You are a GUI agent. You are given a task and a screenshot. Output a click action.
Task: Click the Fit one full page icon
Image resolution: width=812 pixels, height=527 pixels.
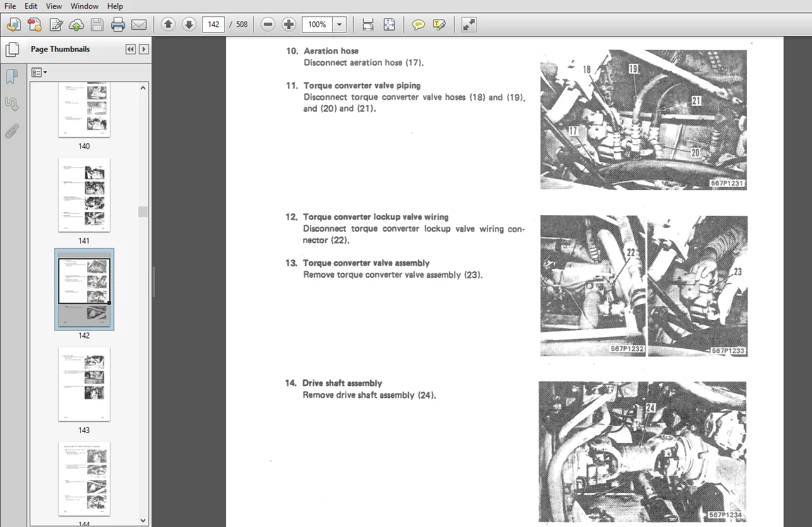[389, 25]
